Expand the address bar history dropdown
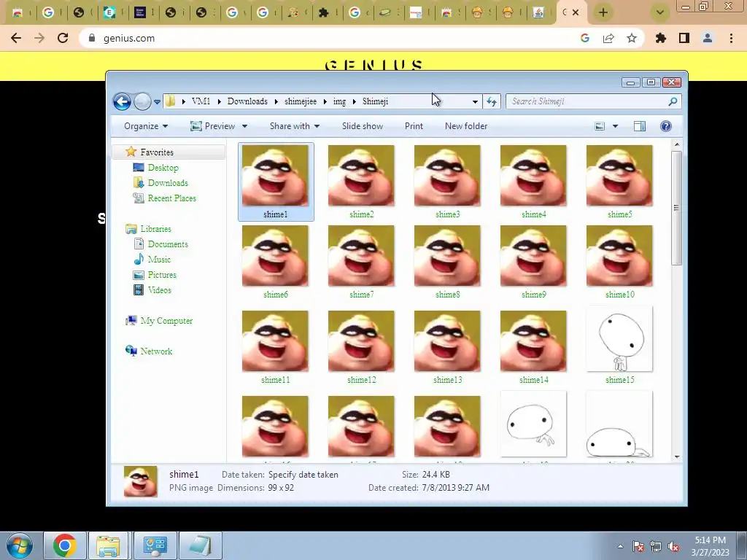This screenshot has height=560, width=747. 475,101
